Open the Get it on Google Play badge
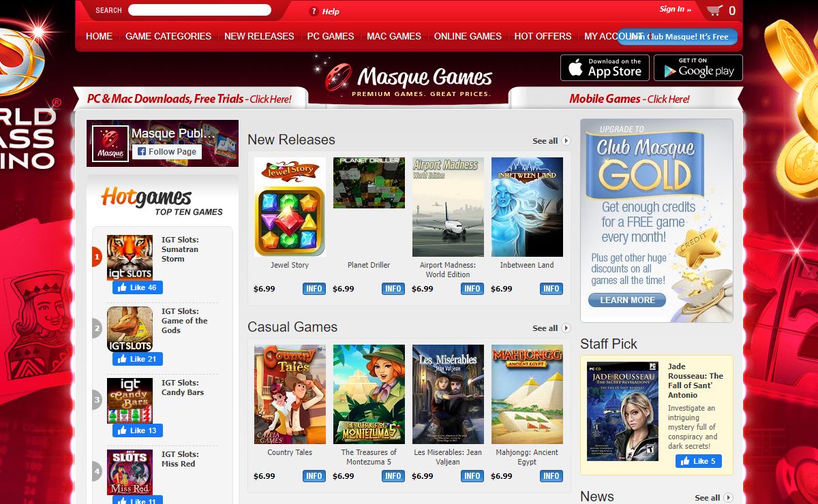Viewport: 818px width, 504px height. [x=698, y=67]
